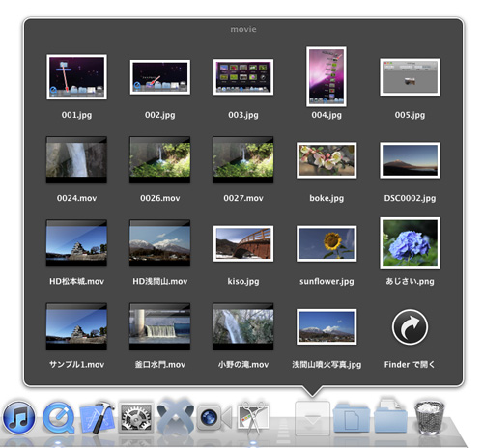Image resolution: width=483 pixels, height=448 pixels.
Task: Open 小野の滝.mov waterfall movie
Action: [243, 326]
